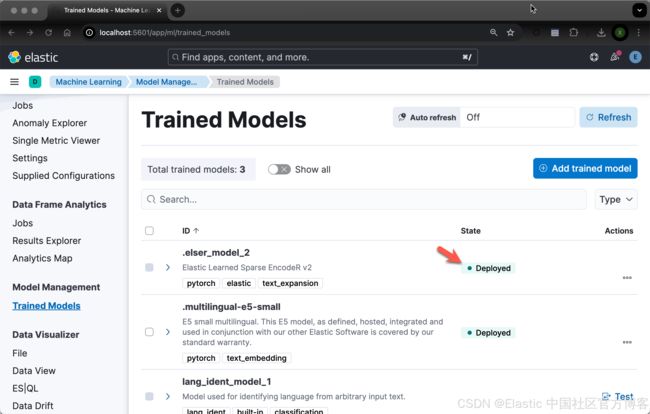Focus the models Search field
Image resolution: width=650 pixels, height=414 pixels.
click(x=364, y=199)
